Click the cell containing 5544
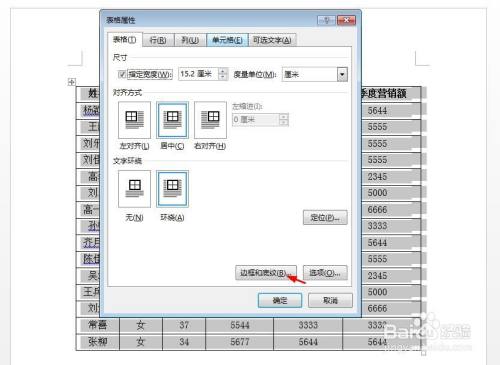Screen dimensions: 500x365 click(x=240, y=325)
